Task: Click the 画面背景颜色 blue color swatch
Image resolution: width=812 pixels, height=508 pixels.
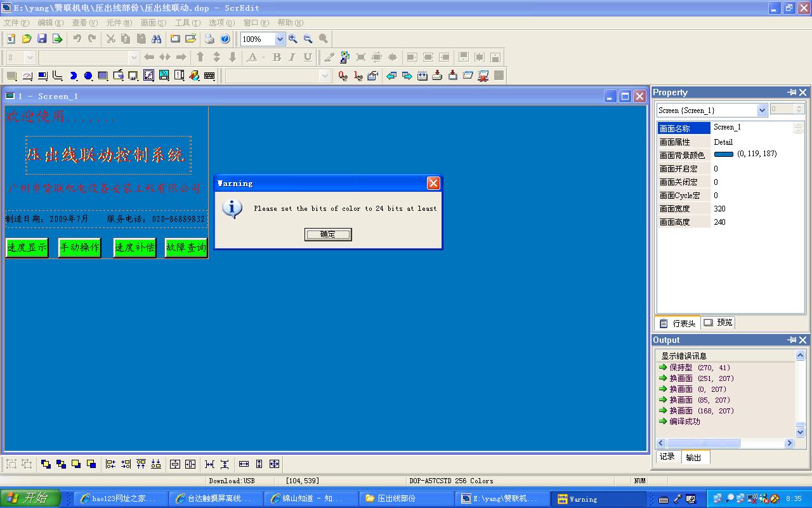Action: click(723, 154)
